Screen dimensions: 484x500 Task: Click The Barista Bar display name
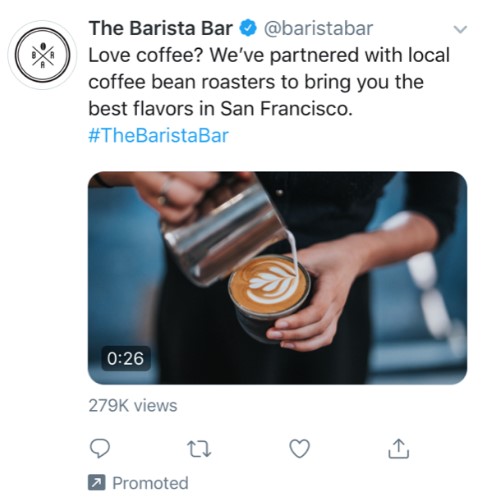pyautogui.click(x=161, y=28)
